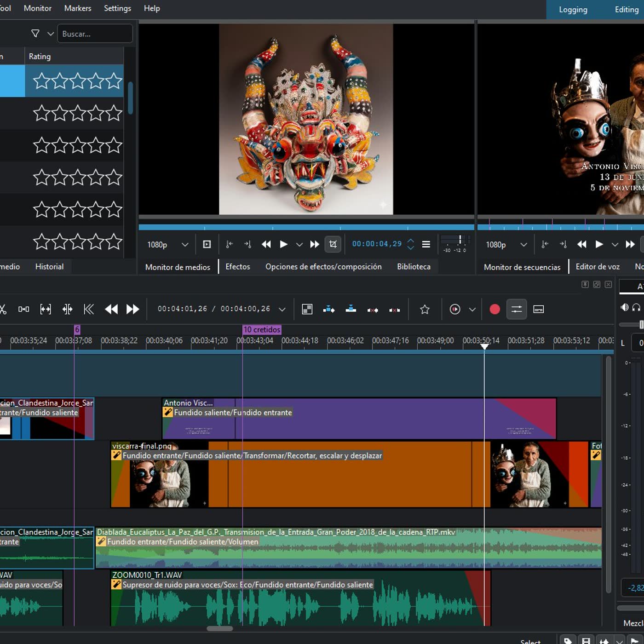Start timeline preview render
The height and width of the screenshot is (644, 644).
pyautogui.click(x=455, y=309)
